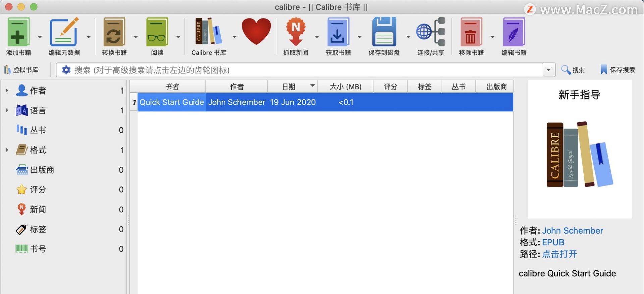Open the Convert books dropdown arrow
Image resolution: width=644 pixels, height=294 pixels.
[136, 37]
